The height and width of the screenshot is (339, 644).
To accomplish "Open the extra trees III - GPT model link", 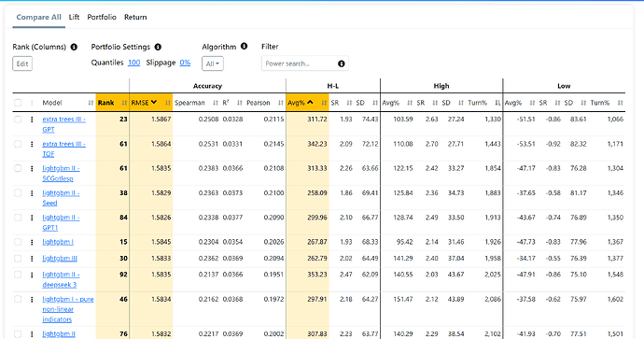I will pyautogui.click(x=63, y=124).
